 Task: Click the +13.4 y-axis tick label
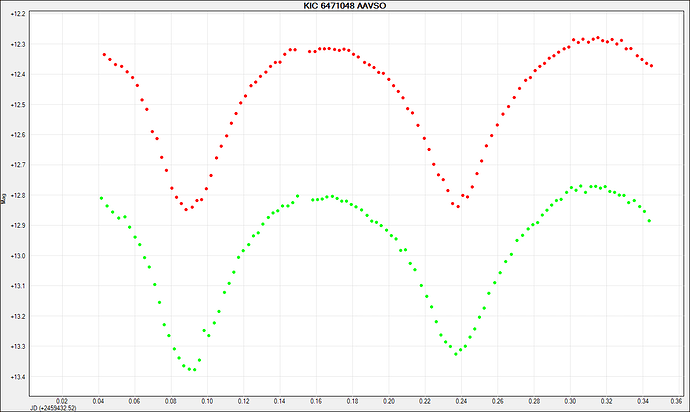point(18,377)
